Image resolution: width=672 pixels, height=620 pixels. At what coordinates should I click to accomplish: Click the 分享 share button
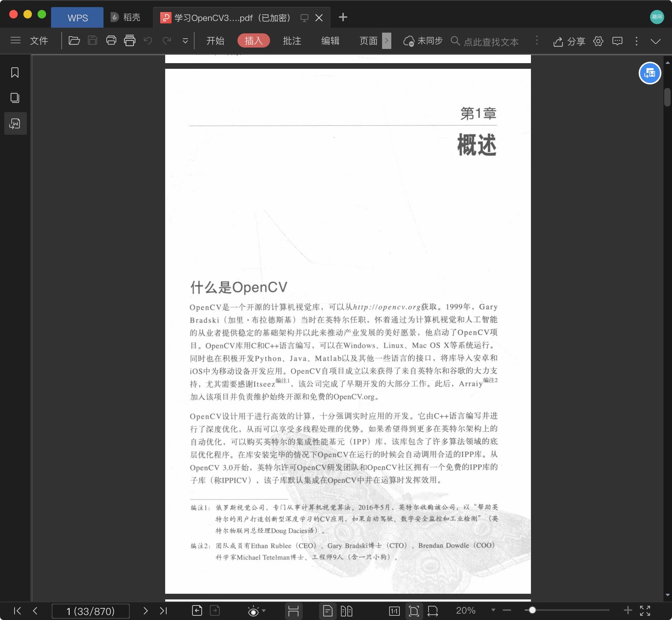[569, 41]
